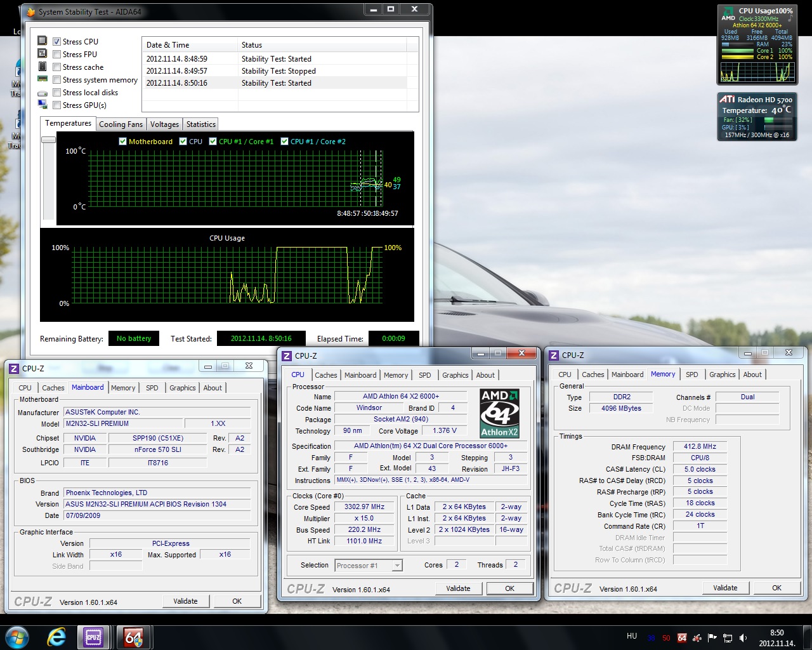Check the Stress GPU(s) option

pos(56,105)
